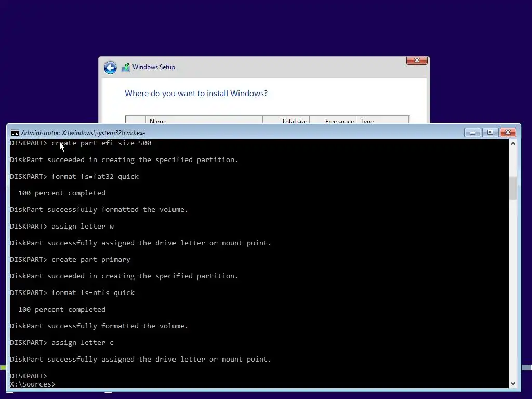Click the 'create part primary' command line
The height and width of the screenshot is (399, 532).
(70, 260)
